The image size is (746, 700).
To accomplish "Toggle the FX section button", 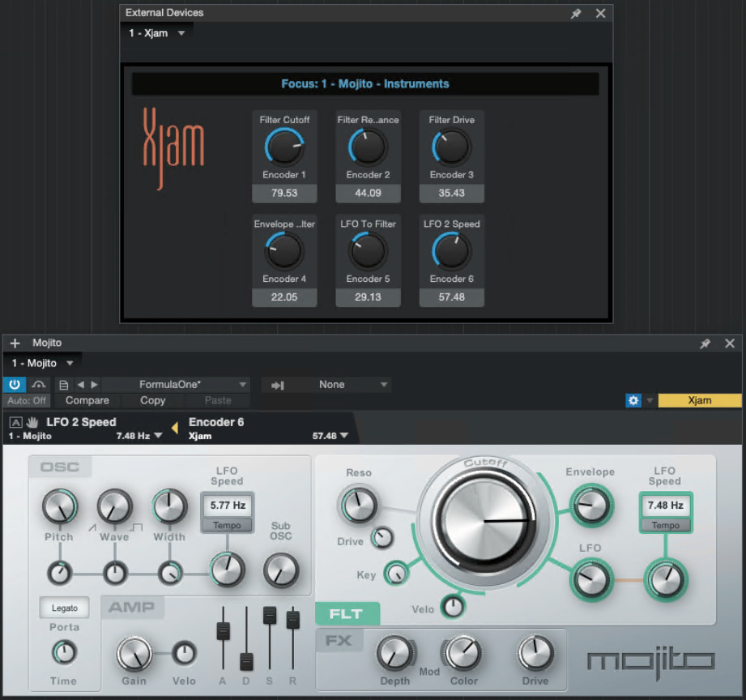I will coord(339,641).
